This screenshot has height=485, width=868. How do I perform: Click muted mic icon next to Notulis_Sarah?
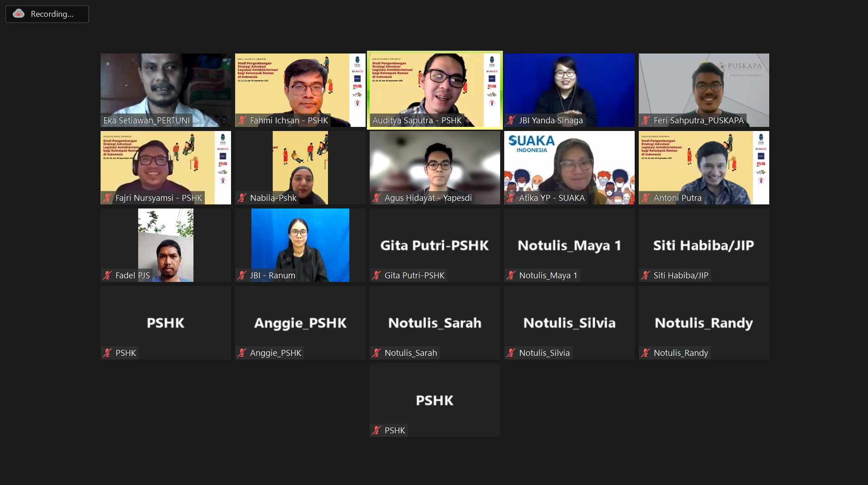tap(376, 353)
